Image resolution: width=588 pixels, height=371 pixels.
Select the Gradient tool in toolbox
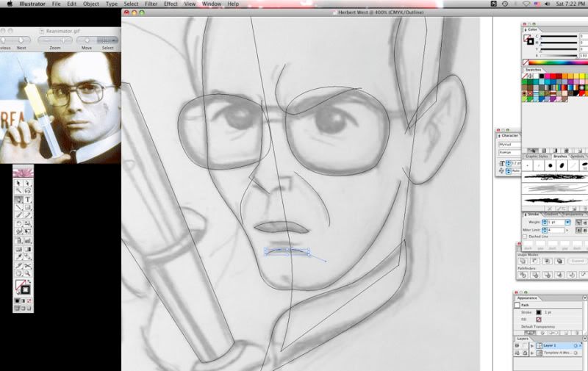[27, 249]
